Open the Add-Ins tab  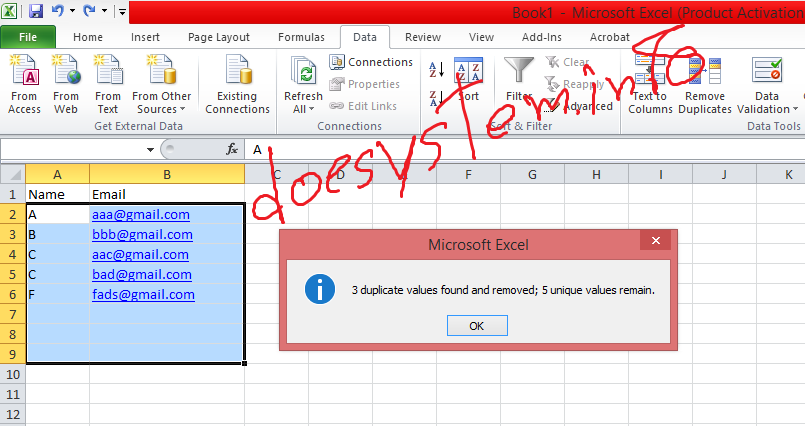(542, 37)
